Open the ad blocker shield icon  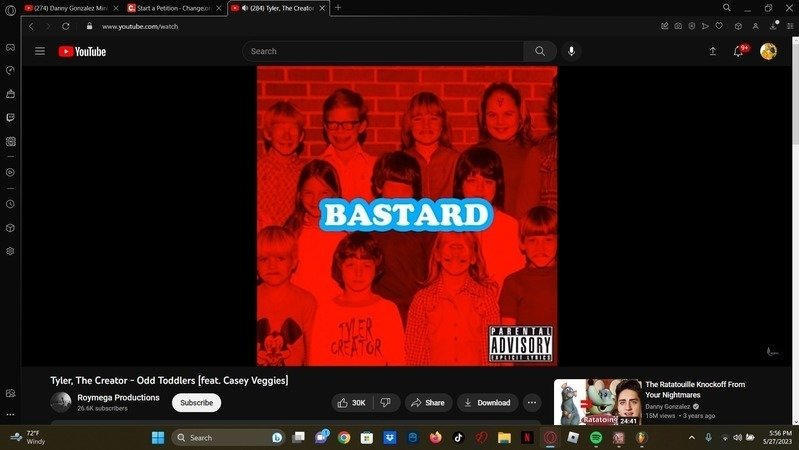(x=691, y=26)
